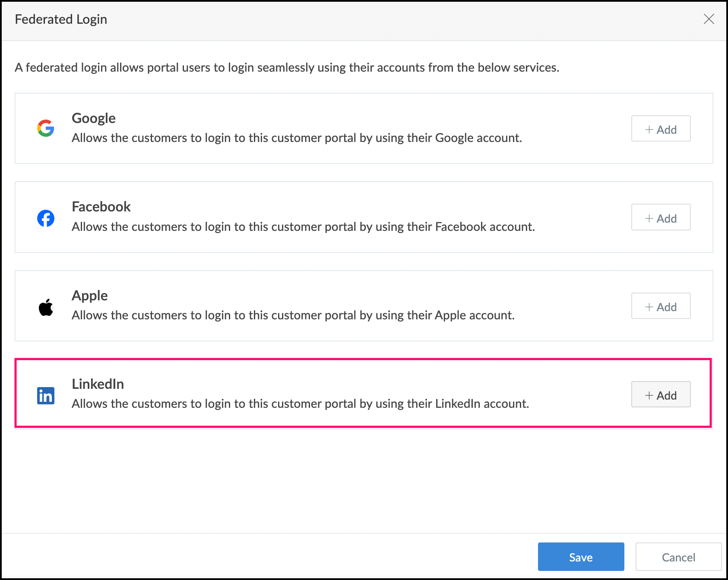
Task: Click the Federated Login dialog title
Action: [61, 19]
